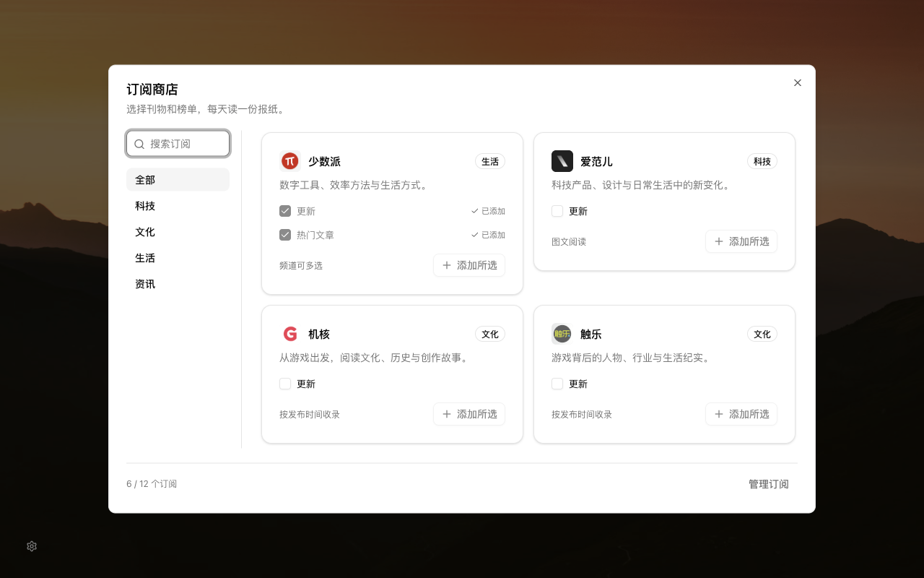This screenshot has height=578, width=924.
Task: Click the 机核 title text
Action: 319,334
